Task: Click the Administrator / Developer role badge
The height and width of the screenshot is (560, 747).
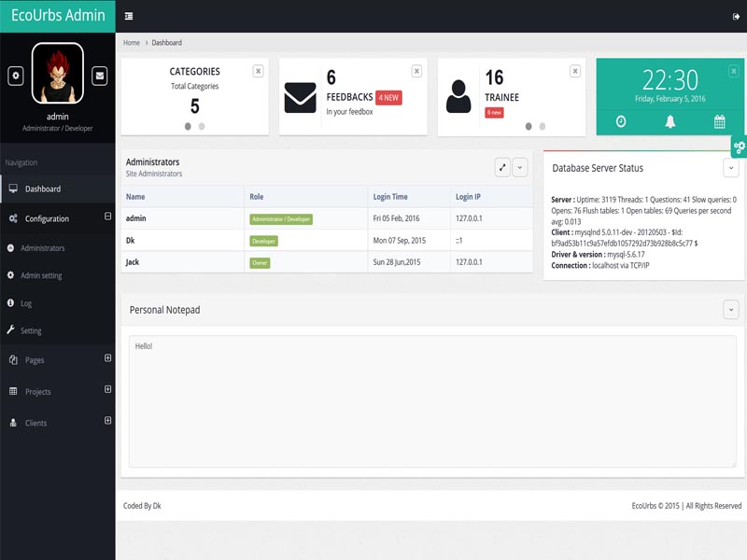Action: pos(281,219)
